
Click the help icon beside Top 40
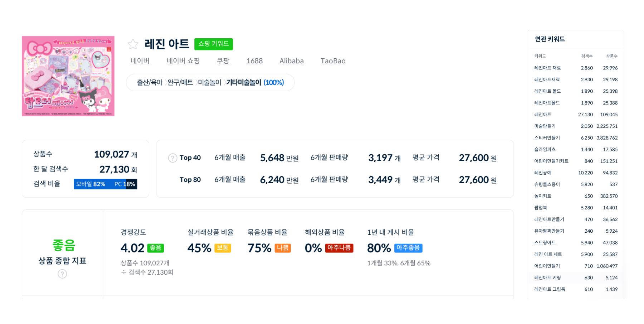pyautogui.click(x=172, y=158)
